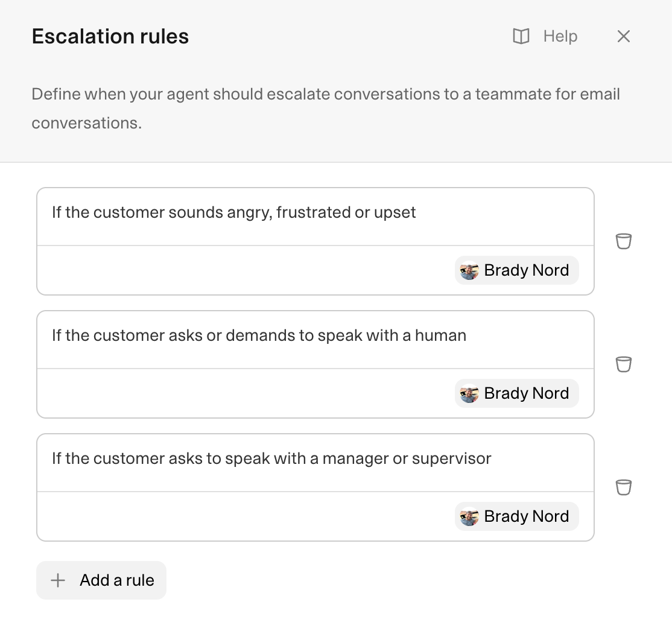The width and height of the screenshot is (672, 637).
Task: Click Brady Nord's avatar in the second rule
Action: coord(469,393)
